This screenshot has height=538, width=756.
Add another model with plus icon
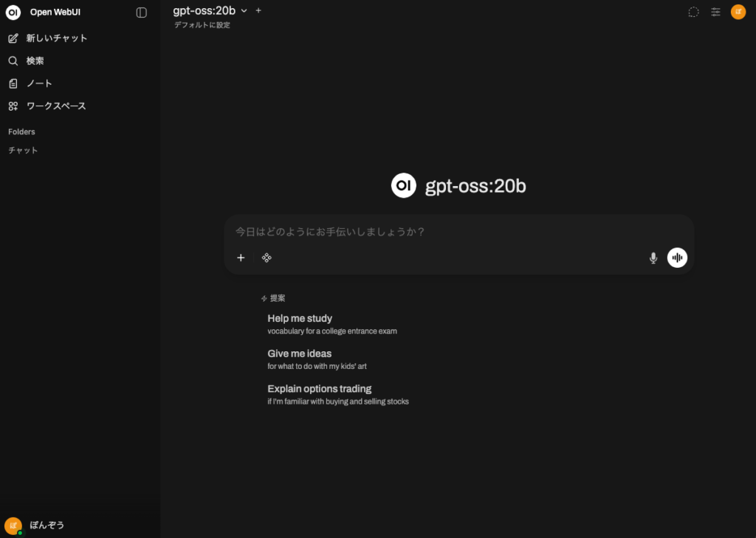click(258, 10)
